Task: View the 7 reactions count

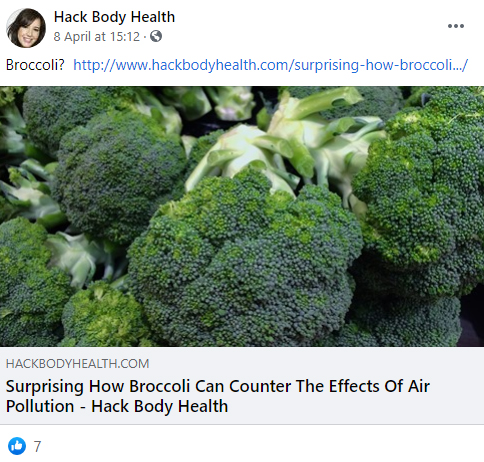Action: tap(37, 446)
